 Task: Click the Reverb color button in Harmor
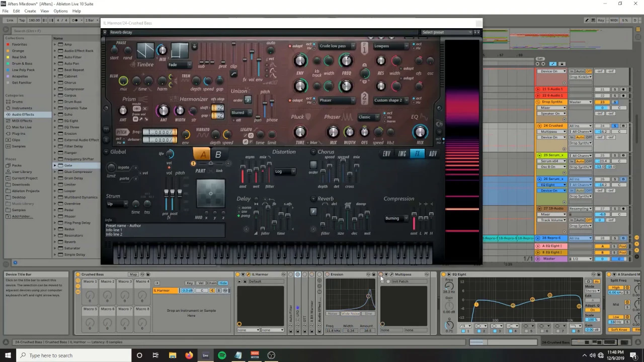coord(313,212)
